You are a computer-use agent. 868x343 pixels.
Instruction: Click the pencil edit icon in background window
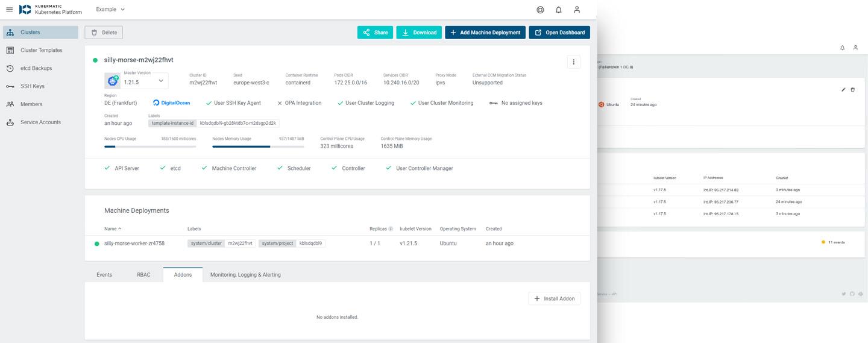click(x=843, y=90)
